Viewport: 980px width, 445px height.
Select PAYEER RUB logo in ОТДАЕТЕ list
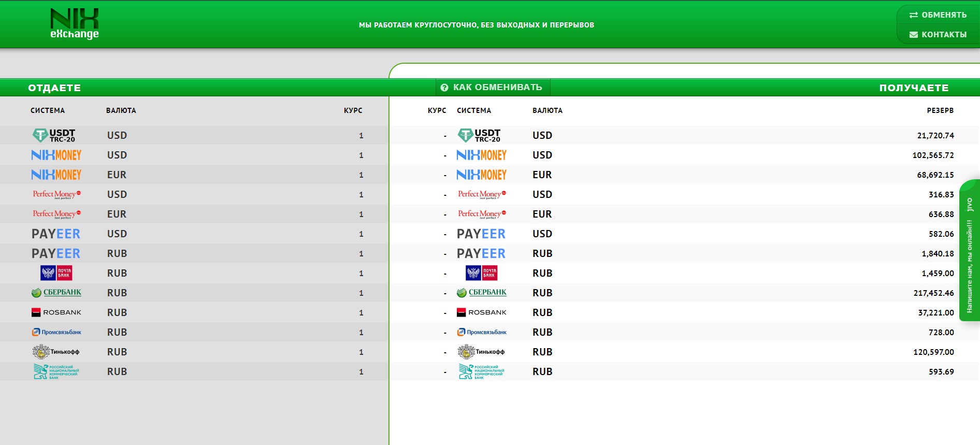click(56, 253)
